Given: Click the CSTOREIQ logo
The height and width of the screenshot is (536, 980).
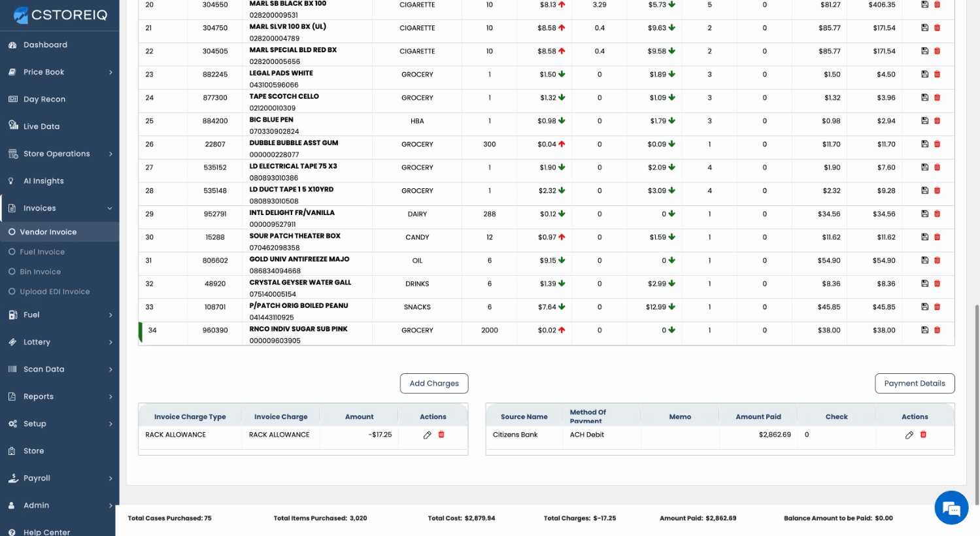Looking at the screenshot, I should (60, 15).
